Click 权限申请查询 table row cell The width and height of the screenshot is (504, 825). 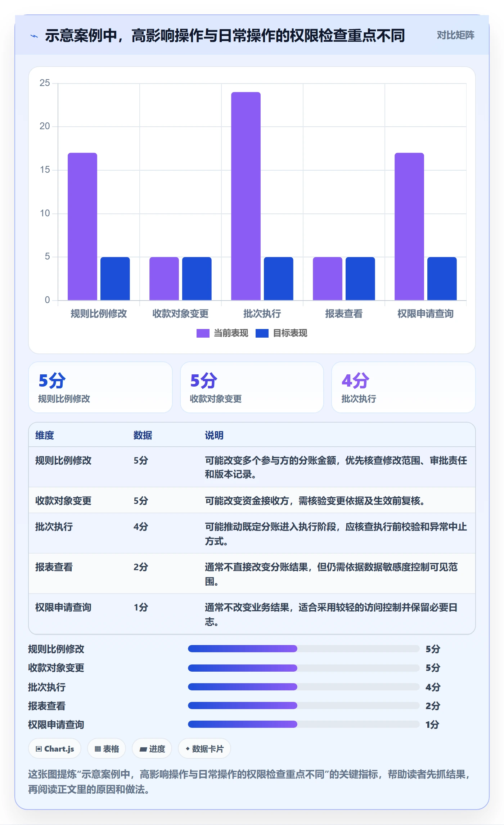[63, 607]
